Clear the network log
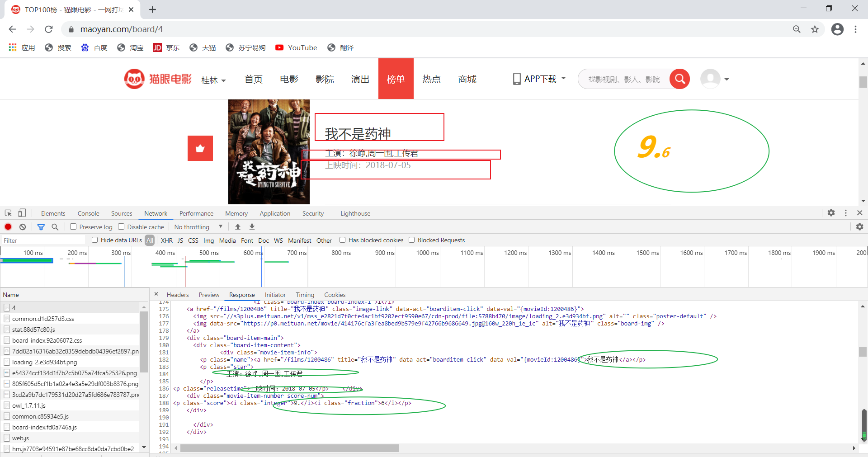This screenshot has height=457, width=868. (23, 227)
